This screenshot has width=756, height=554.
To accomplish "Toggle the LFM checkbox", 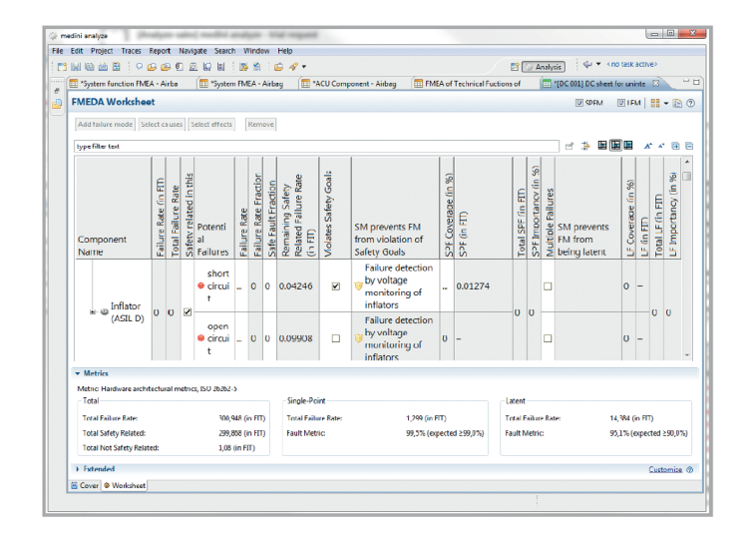I will pyautogui.click(x=621, y=103).
